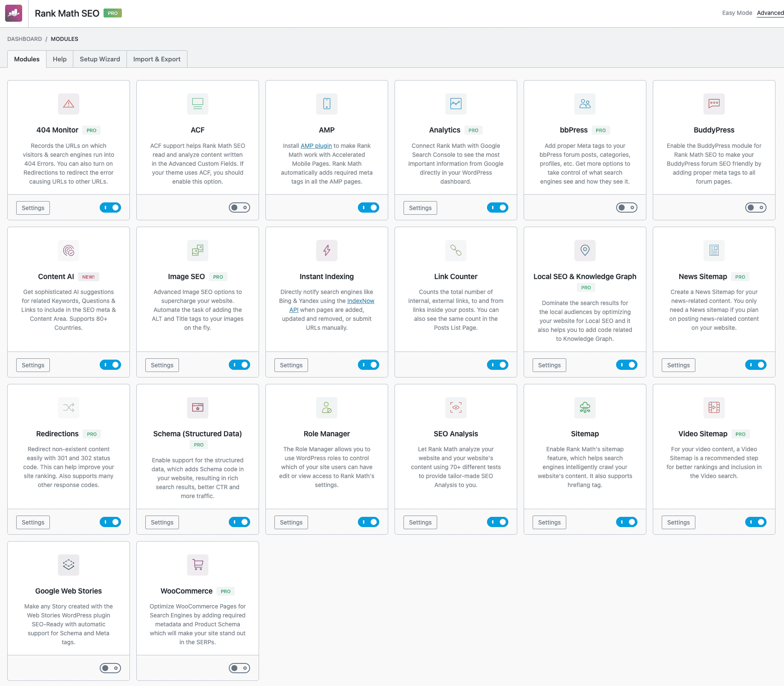Disable the Content AI toggle
The width and height of the screenshot is (784, 686).
110,365
